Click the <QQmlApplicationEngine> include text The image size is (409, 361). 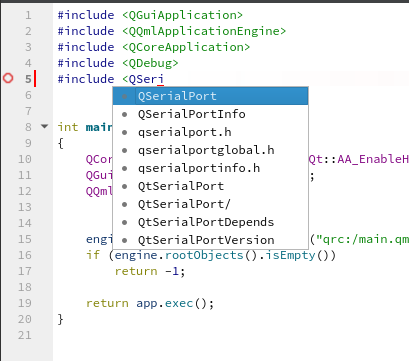click(x=204, y=31)
